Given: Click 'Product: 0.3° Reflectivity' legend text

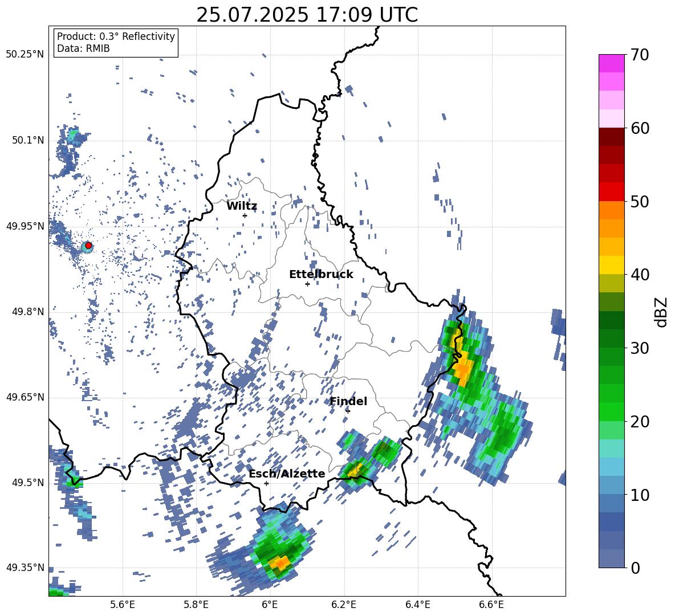Looking at the screenshot, I should [116, 36].
